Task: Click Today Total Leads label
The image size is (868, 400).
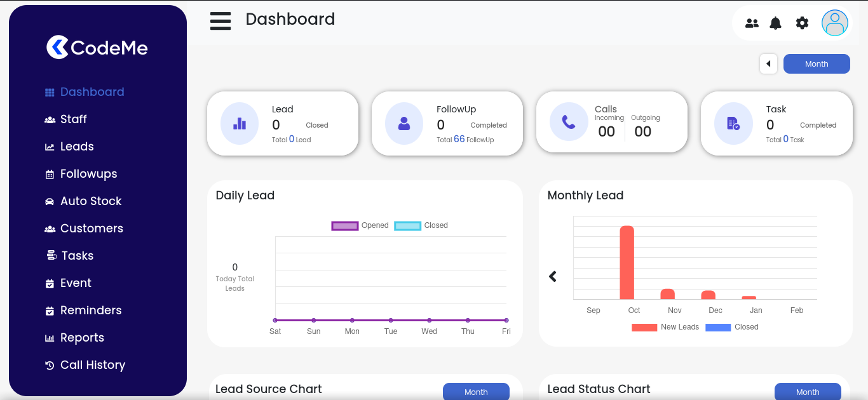Action: click(x=235, y=283)
